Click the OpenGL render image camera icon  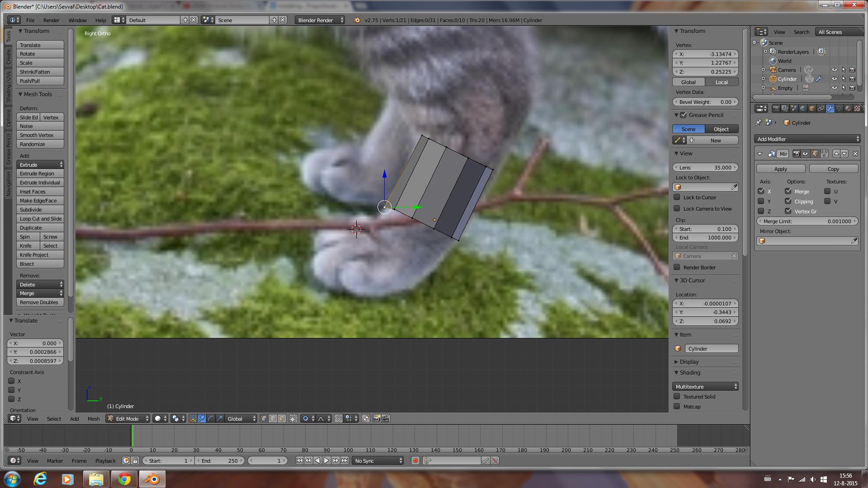[377, 418]
